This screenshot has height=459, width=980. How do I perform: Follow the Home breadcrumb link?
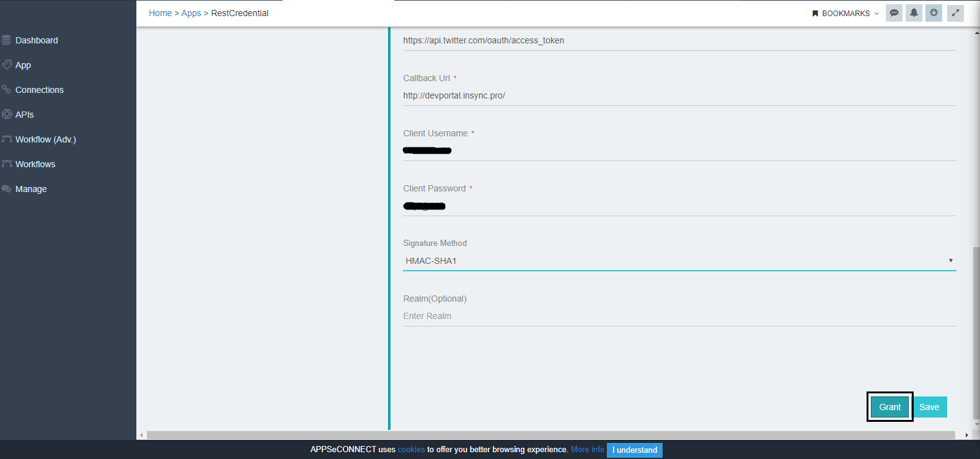coord(160,13)
